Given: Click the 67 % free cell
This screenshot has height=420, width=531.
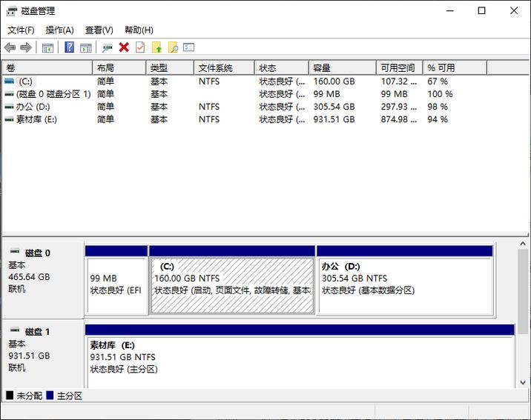Looking at the screenshot, I should tap(438, 81).
